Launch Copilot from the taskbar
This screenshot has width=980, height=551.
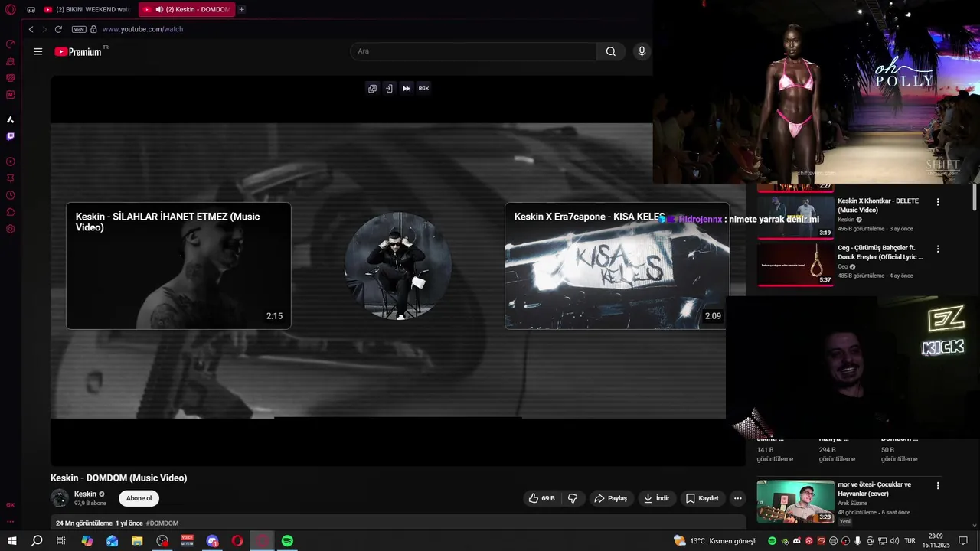click(87, 541)
